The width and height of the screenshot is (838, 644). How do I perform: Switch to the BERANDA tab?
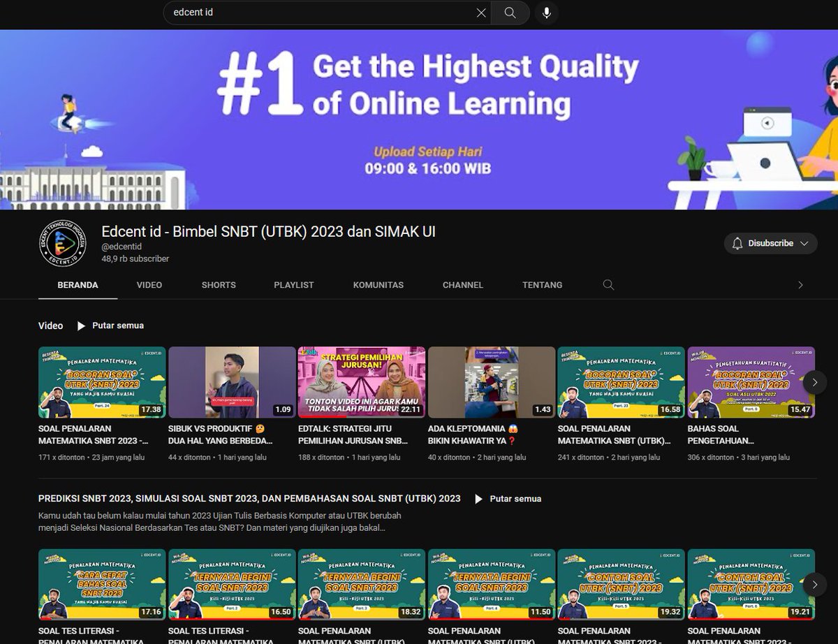(x=78, y=285)
